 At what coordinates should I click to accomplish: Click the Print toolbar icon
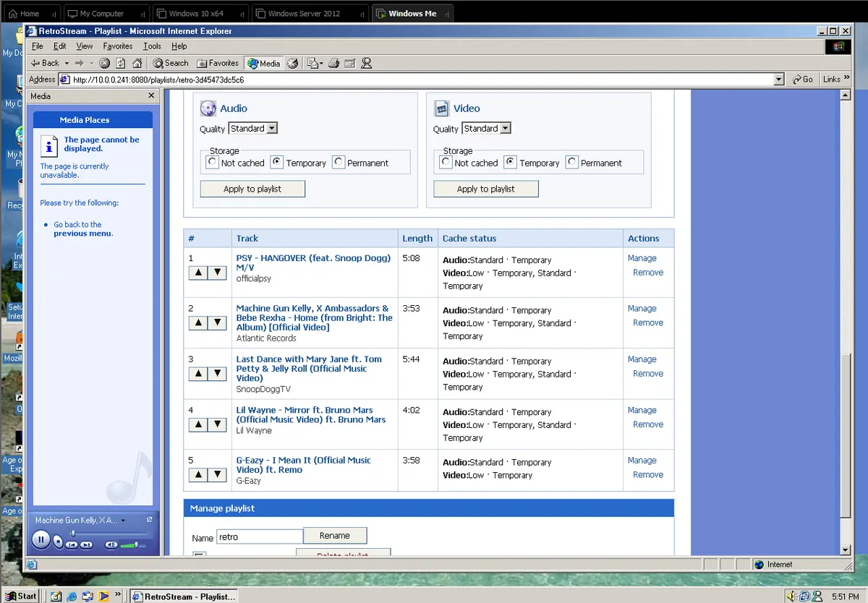pyautogui.click(x=333, y=64)
